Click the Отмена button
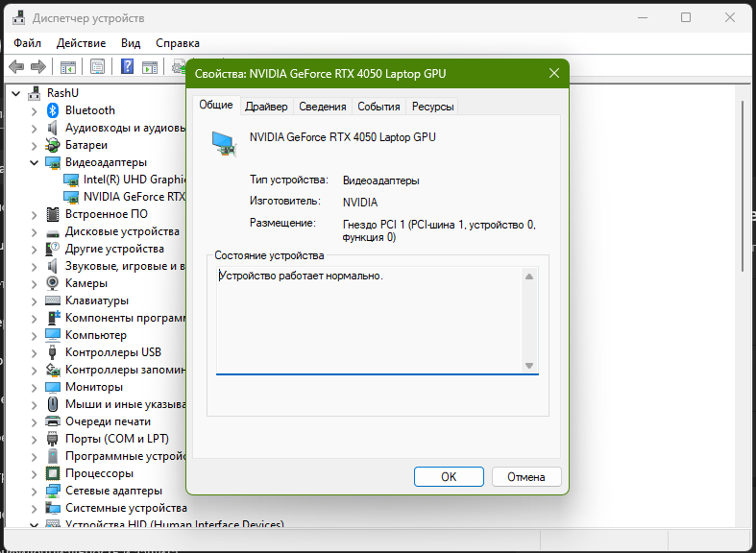The height and width of the screenshot is (553, 756). tap(526, 476)
